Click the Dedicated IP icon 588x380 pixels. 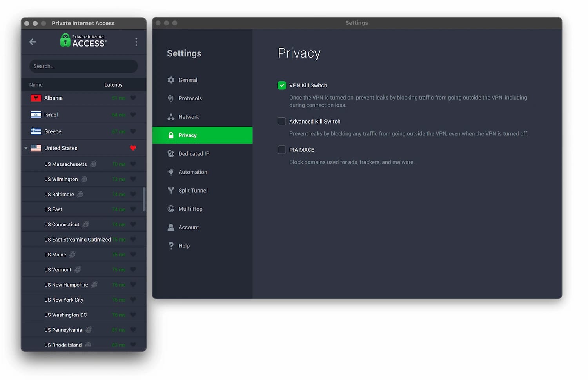tap(171, 153)
